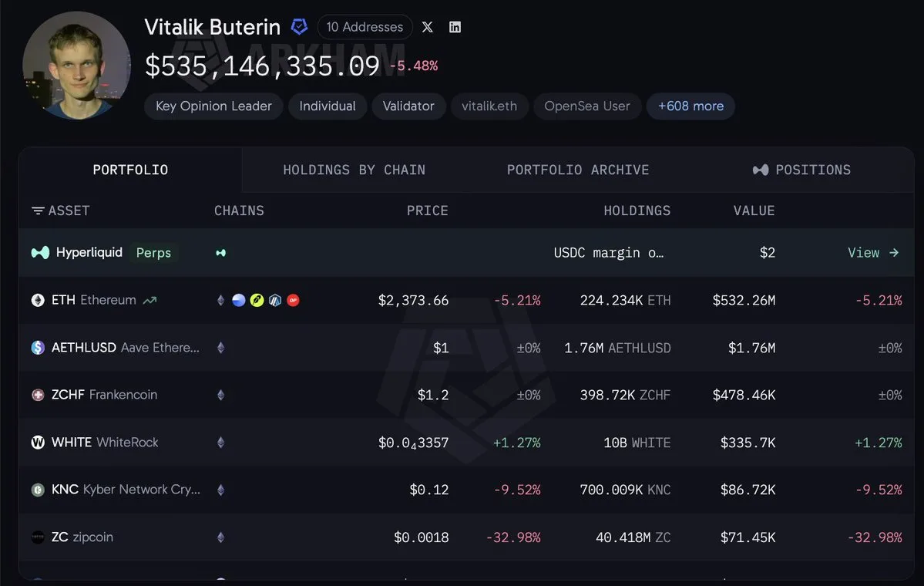Click the Hyperliquid chain icon in the Chains column
924x586 pixels.
coord(221,253)
